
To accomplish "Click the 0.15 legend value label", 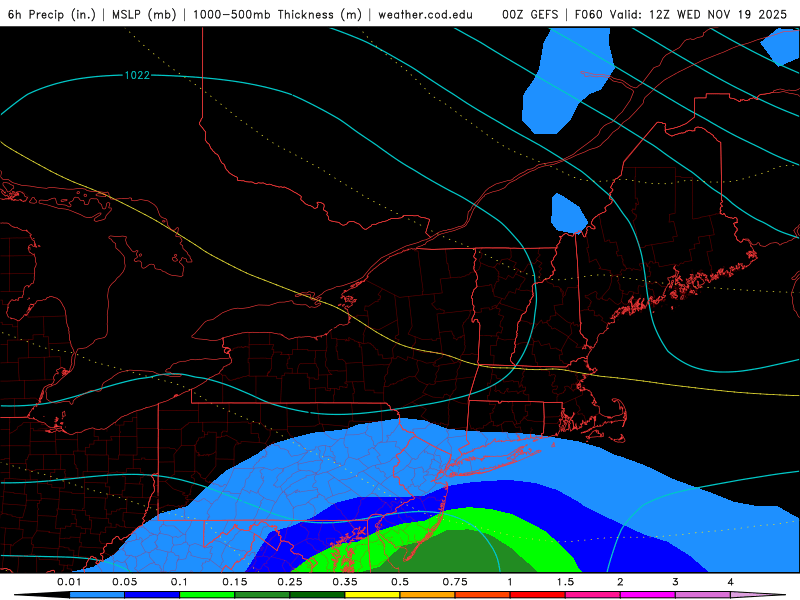I will [235, 582].
